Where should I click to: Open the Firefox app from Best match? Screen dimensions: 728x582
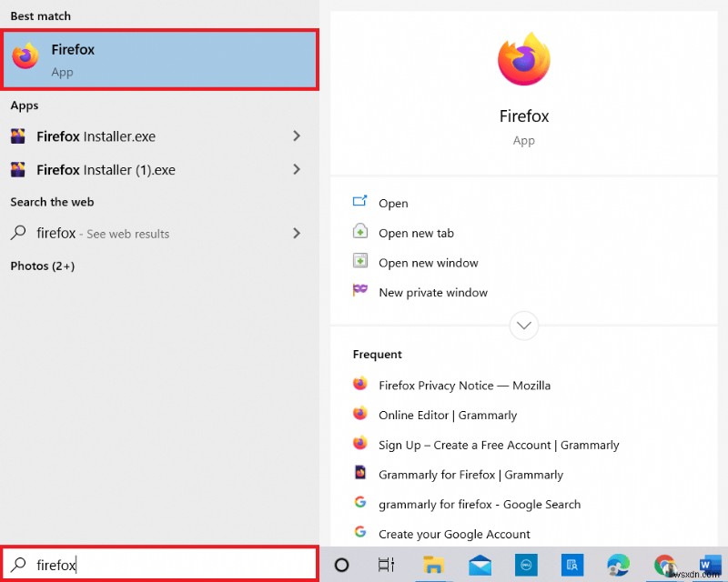click(160, 58)
